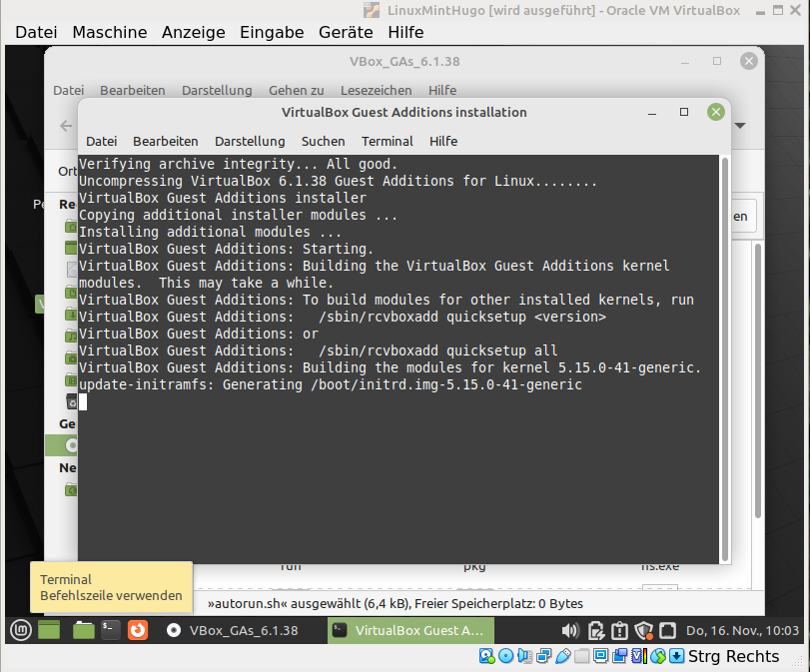Open VirtualBox Eingabe menu
Image resolution: width=810 pixels, height=672 pixels.
272,32
